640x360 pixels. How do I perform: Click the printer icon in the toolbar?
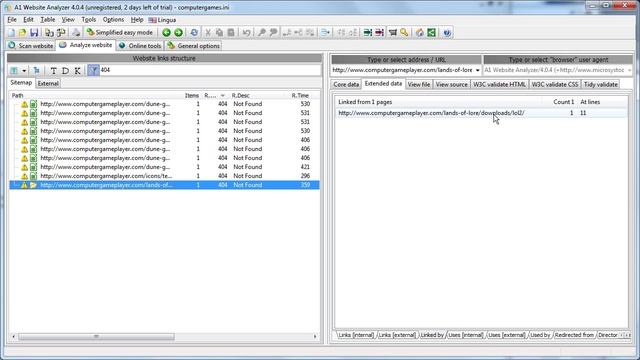pyautogui.click(x=76, y=33)
